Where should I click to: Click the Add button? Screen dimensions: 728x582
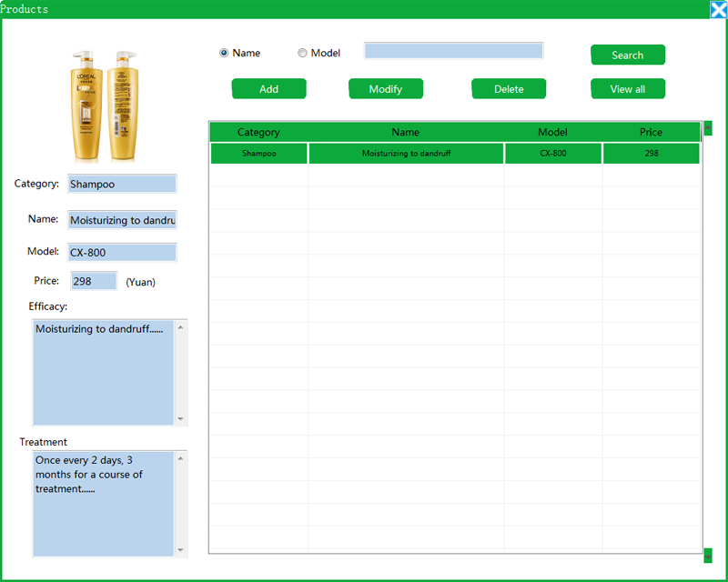click(268, 89)
